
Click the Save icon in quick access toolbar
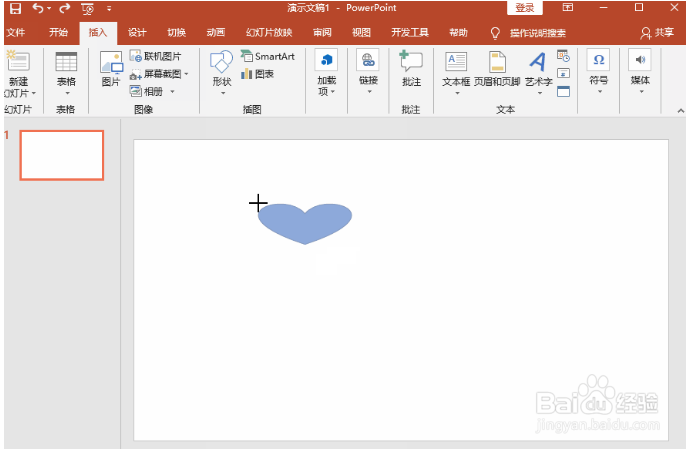[15, 8]
